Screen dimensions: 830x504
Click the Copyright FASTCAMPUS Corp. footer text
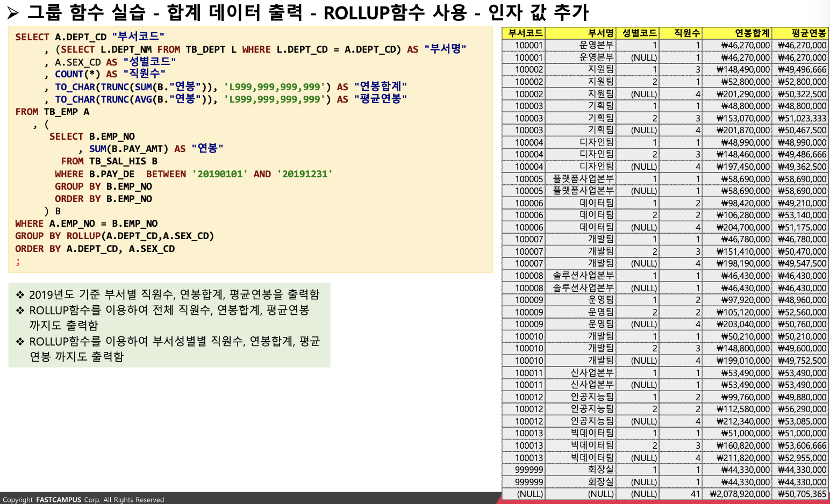[83, 500]
